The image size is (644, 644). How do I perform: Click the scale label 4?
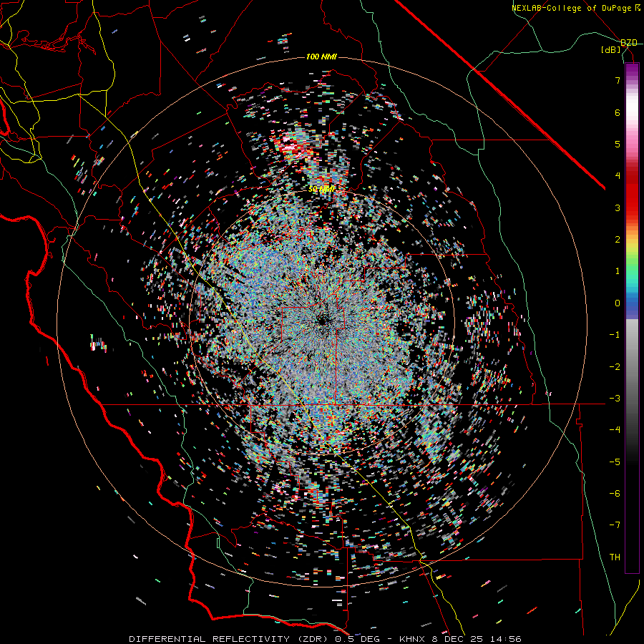point(618,176)
